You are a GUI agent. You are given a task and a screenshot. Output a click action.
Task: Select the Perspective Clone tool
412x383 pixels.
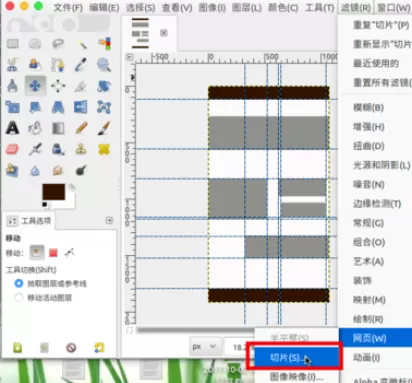13,170
